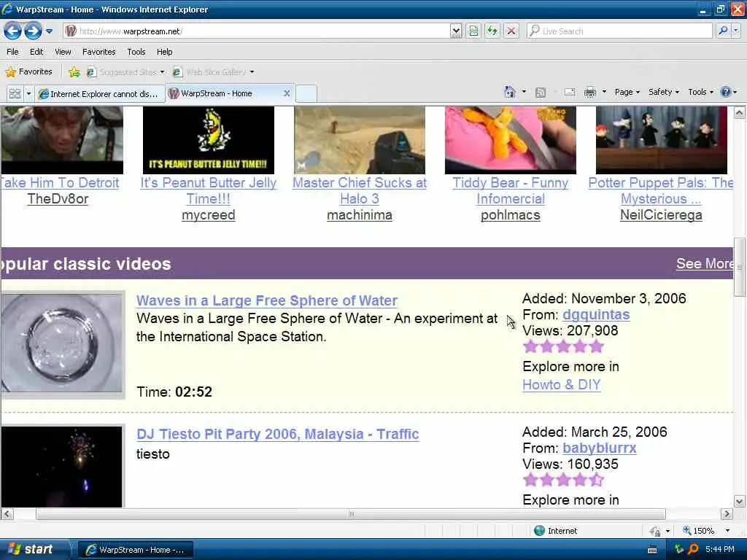Viewport: 747px width, 560px height.
Task: Click the Internet security zone status
Action: [x=555, y=531]
